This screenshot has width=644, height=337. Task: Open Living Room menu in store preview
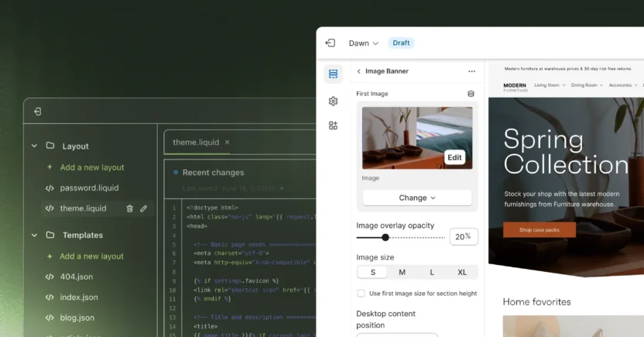pos(550,85)
